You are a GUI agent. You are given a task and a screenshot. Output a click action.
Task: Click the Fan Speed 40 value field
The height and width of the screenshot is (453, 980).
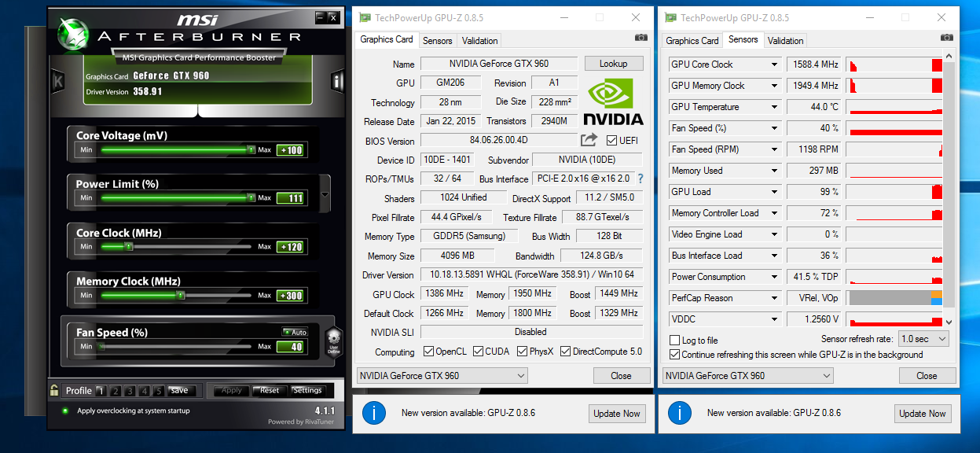click(290, 346)
